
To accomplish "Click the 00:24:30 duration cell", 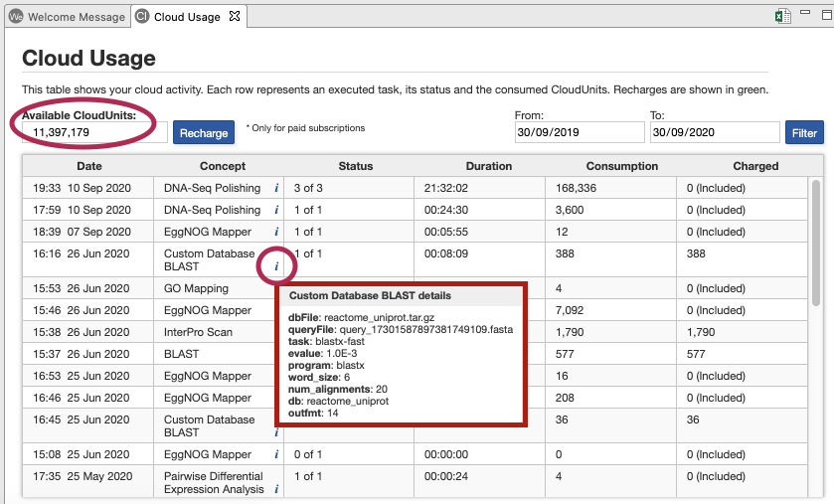I will coord(480,210).
